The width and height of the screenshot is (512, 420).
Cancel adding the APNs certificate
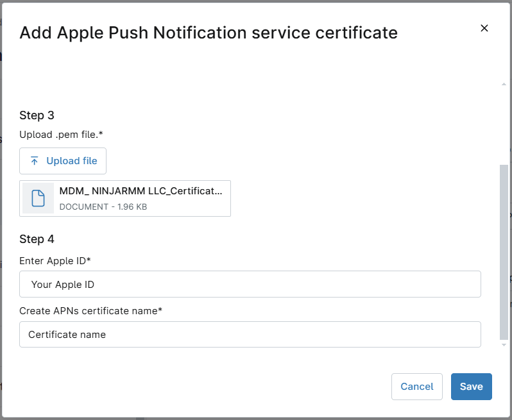click(416, 387)
